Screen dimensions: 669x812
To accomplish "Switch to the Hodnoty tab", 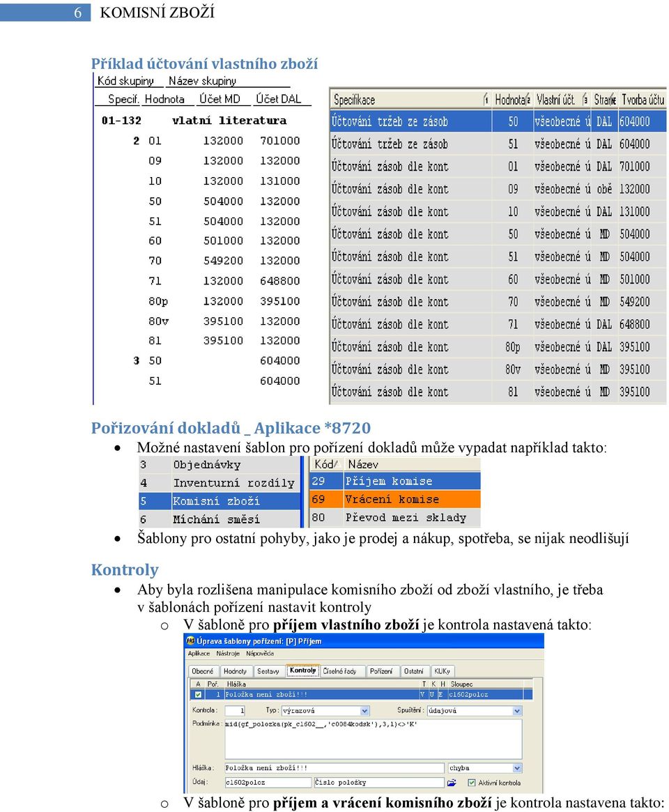I will [x=235, y=671].
